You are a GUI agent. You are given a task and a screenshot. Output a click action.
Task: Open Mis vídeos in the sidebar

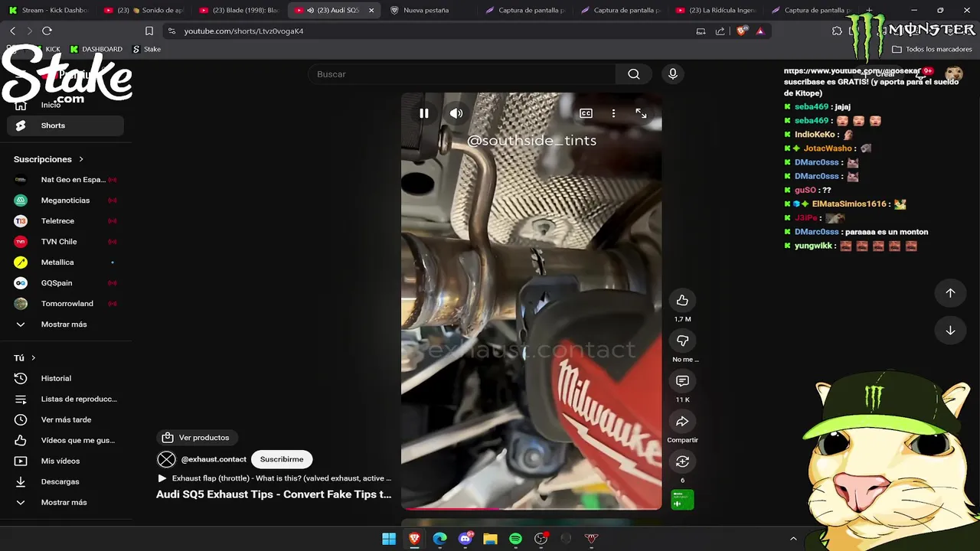[65, 461]
